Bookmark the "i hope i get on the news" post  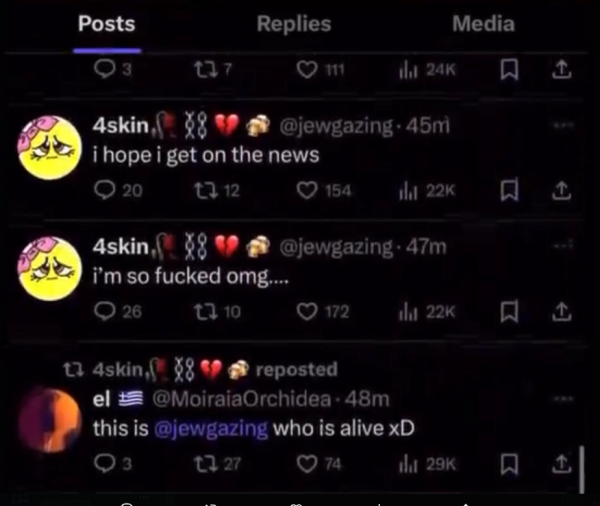(x=509, y=190)
